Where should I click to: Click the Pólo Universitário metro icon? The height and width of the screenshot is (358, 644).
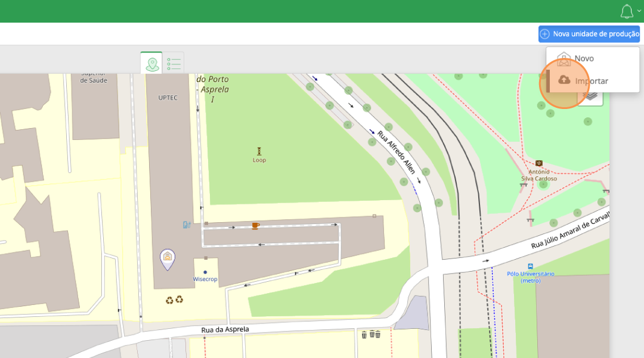(x=530, y=266)
